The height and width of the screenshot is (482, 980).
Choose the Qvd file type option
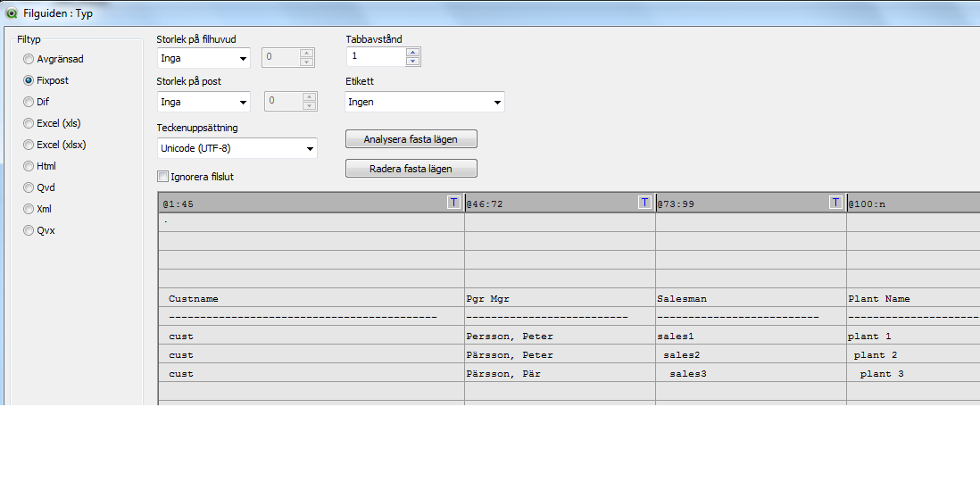[x=29, y=187]
